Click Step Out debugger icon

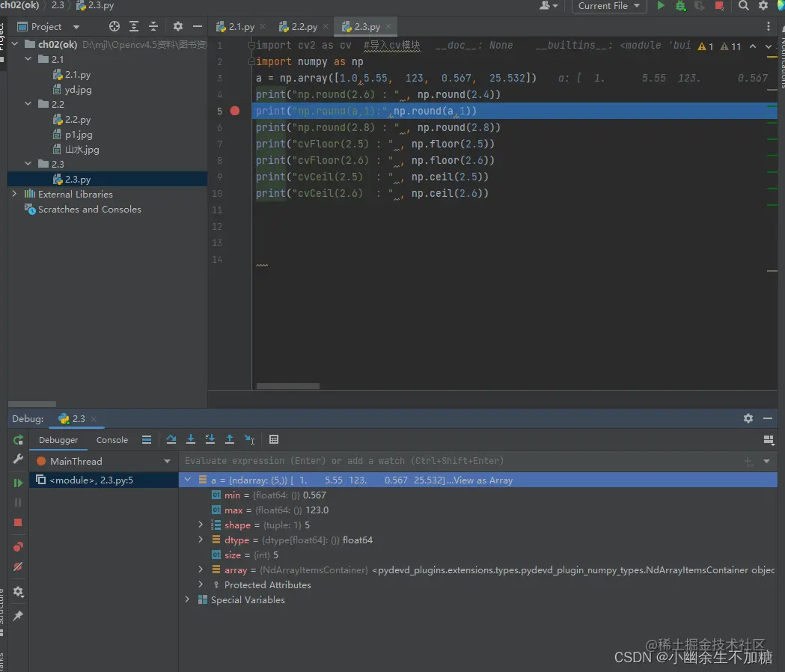click(x=229, y=439)
